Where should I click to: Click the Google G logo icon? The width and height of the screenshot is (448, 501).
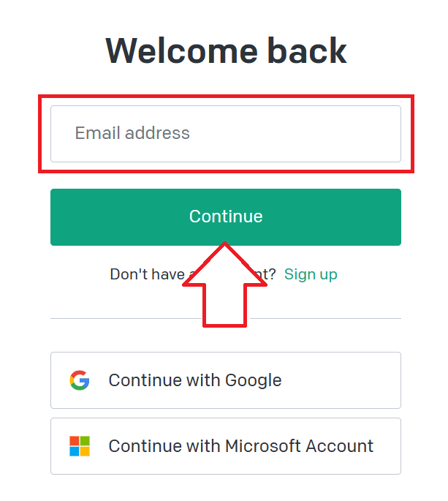[80, 380]
